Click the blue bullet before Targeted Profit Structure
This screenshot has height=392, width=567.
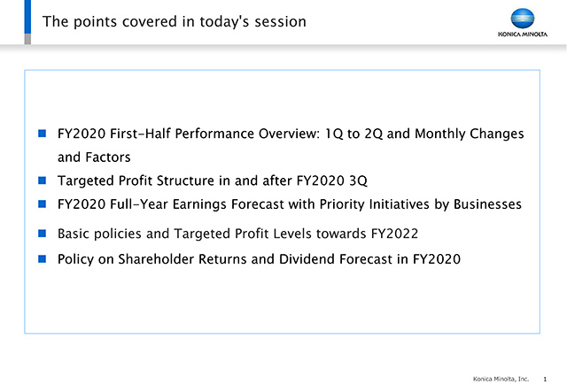click(42, 181)
